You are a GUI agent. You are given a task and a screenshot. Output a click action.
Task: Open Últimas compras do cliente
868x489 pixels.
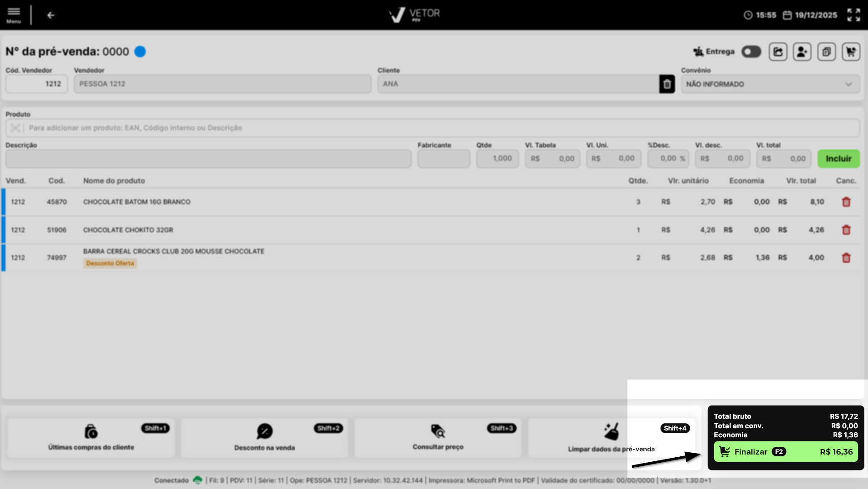(x=91, y=438)
